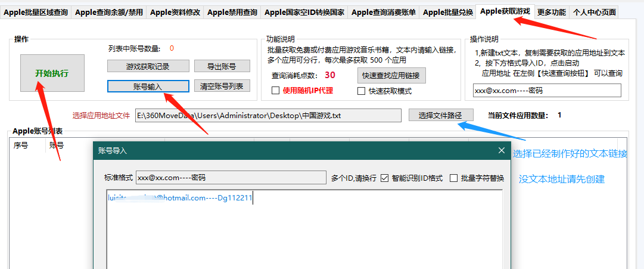Image resolution: width=644 pixels, height=269 pixels.
Task: Click the 清空账号列表 button
Action: (222, 86)
